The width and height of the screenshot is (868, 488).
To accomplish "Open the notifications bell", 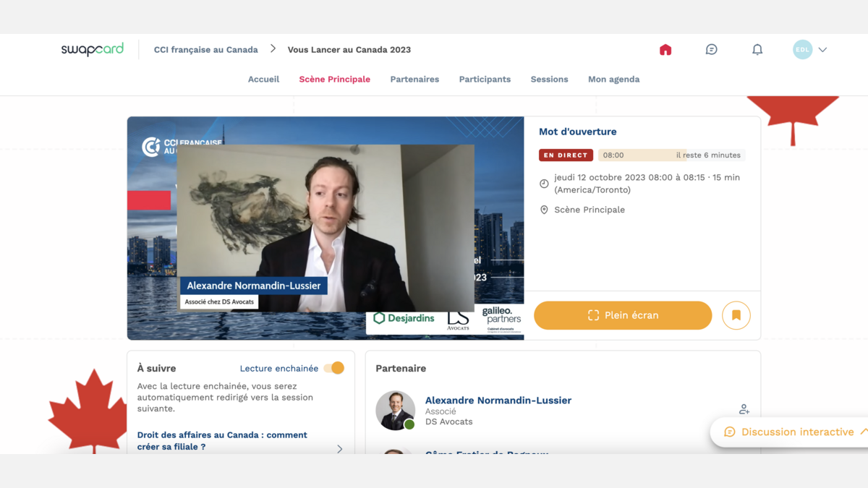I will [757, 50].
